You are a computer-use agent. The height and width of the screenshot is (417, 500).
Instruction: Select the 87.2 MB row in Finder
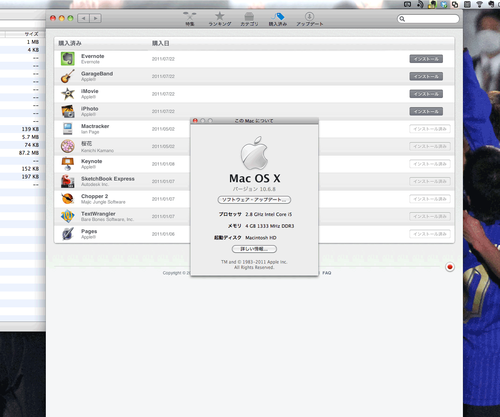[x=23, y=153]
